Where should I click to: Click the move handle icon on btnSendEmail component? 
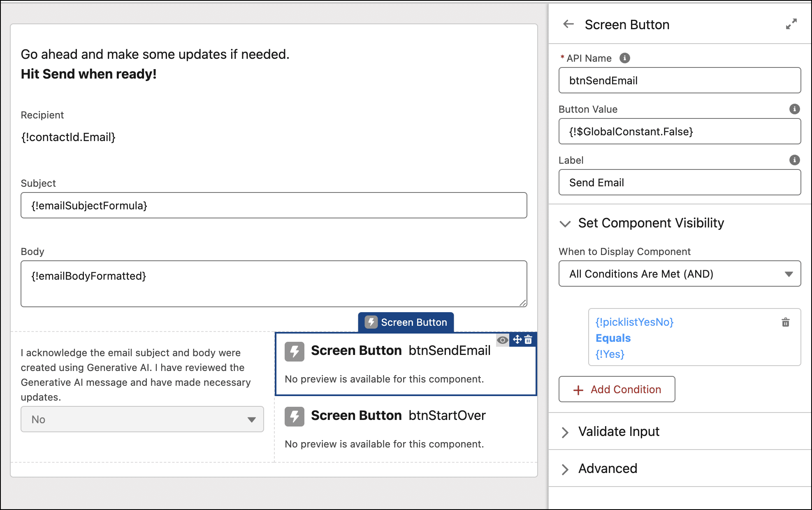click(517, 339)
